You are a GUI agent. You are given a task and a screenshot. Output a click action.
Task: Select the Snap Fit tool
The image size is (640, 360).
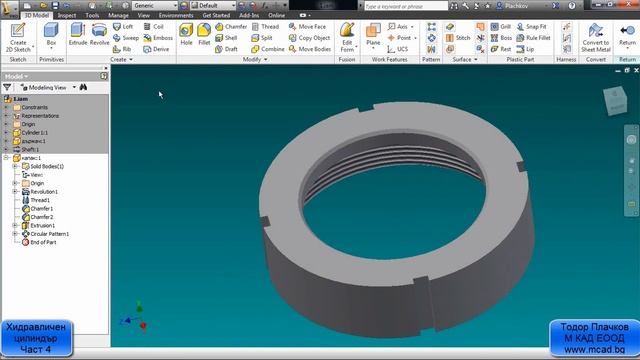tap(531, 27)
